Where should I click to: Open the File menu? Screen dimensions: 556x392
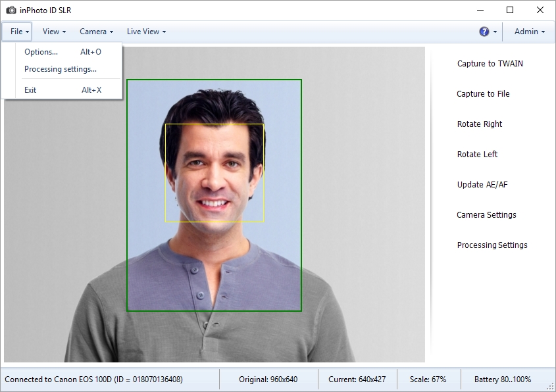point(17,32)
